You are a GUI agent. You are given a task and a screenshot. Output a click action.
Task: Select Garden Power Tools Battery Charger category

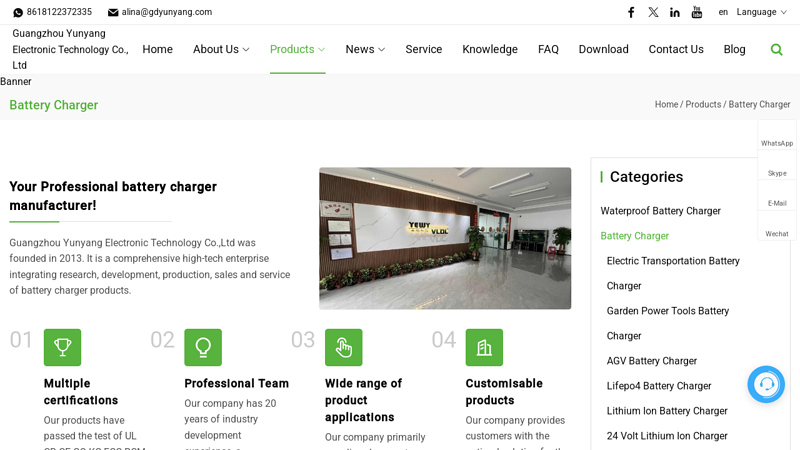pos(667,323)
